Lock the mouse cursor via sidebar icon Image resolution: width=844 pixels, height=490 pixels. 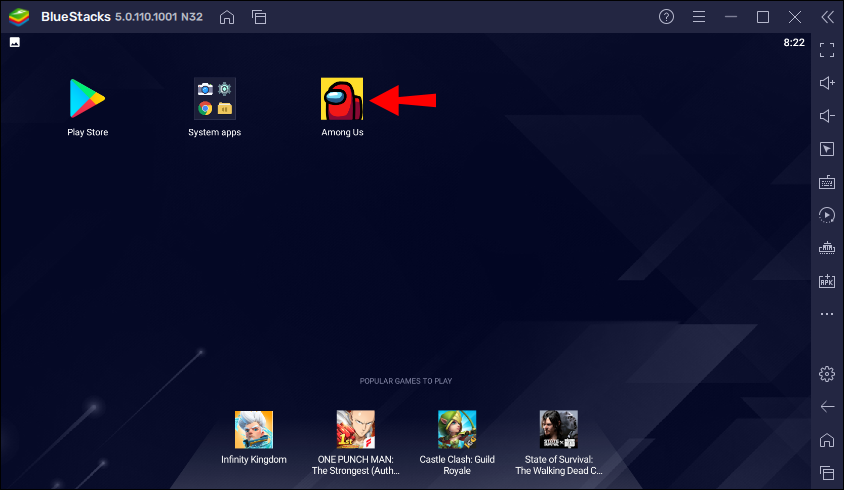point(827,149)
